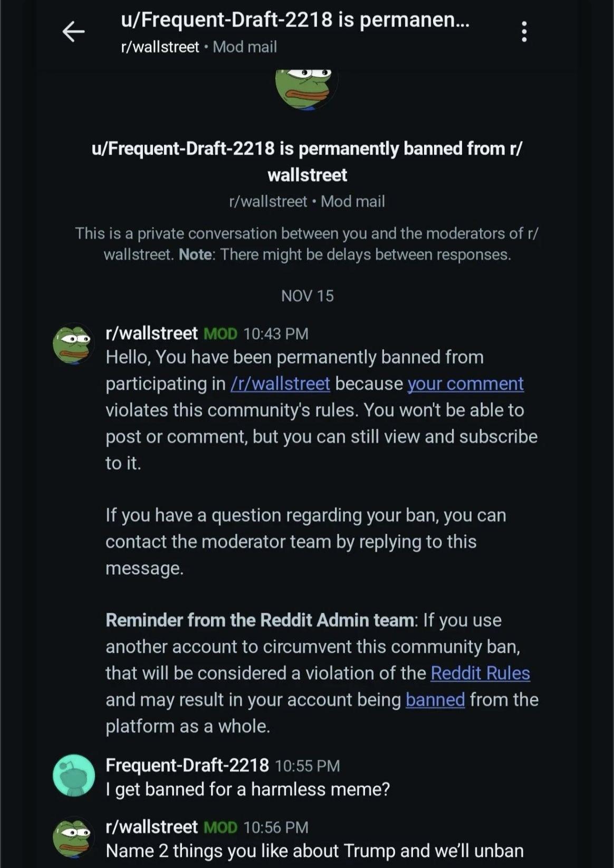Tap the back arrow icon

click(73, 32)
